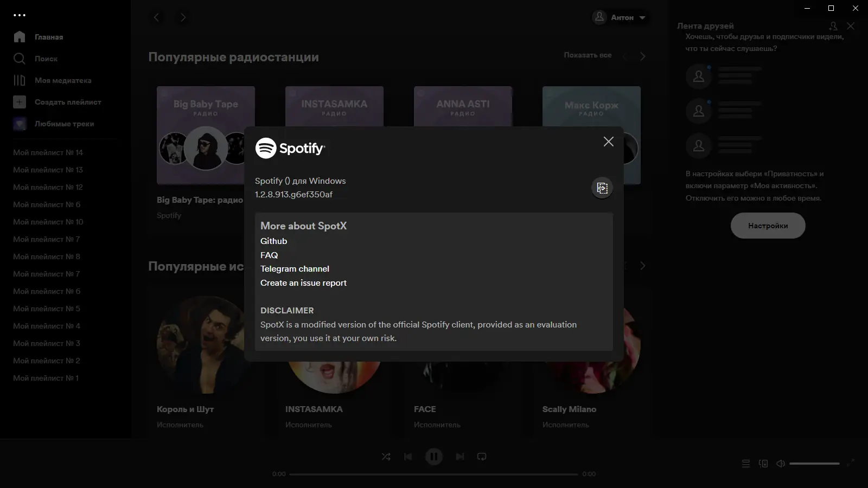Open playlist Мой плейлист № 2
The image size is (868, 488).
46,361
